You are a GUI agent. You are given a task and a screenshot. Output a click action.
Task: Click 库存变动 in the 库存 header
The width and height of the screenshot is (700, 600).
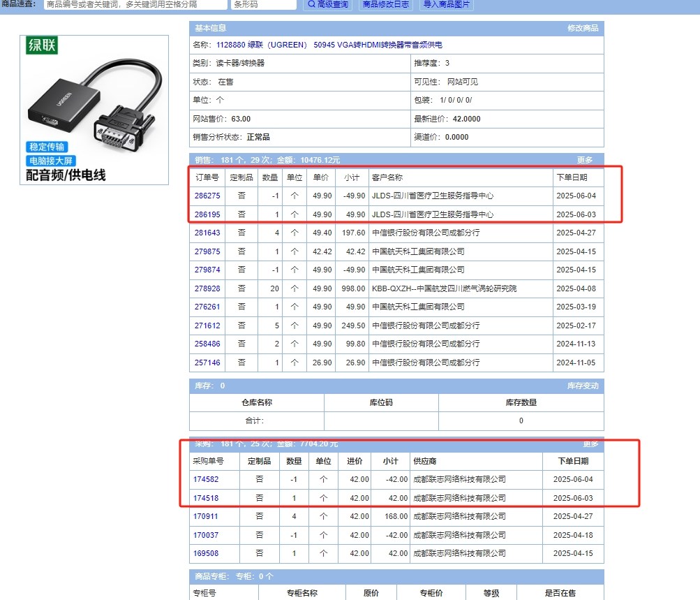pyautogui.click(x=583, y=386)
